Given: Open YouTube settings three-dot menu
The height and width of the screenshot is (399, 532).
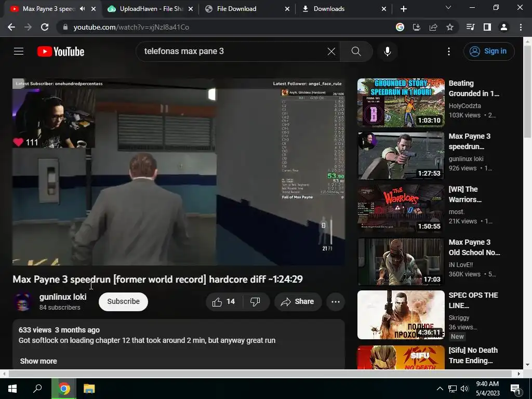Looking at the screenshot, I should pyautogui.click(x=449, y=51).
